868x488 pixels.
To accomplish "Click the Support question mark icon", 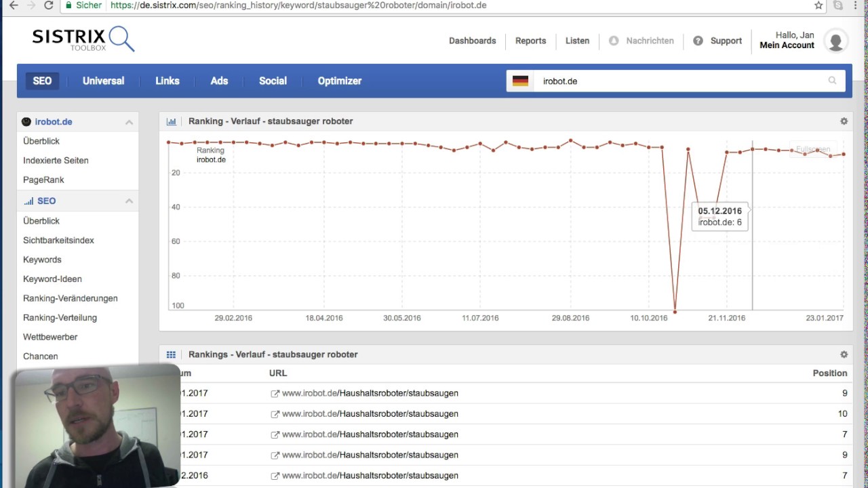I will (x=698, y=41).
